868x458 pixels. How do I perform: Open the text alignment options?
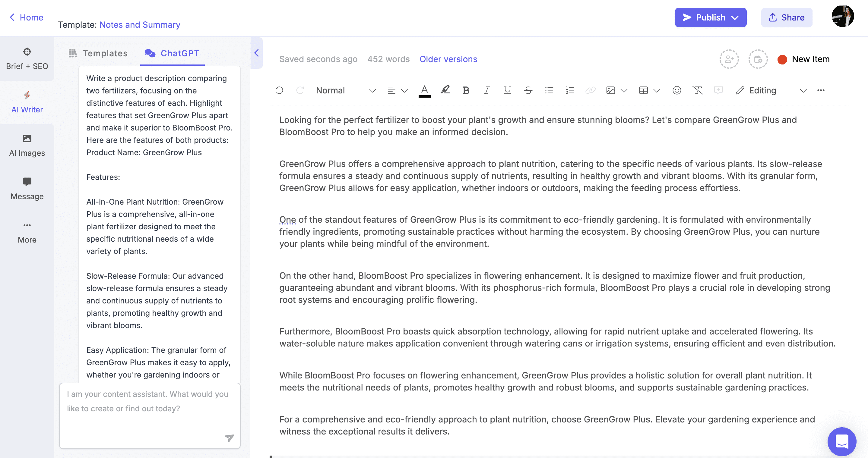point(391,90)
